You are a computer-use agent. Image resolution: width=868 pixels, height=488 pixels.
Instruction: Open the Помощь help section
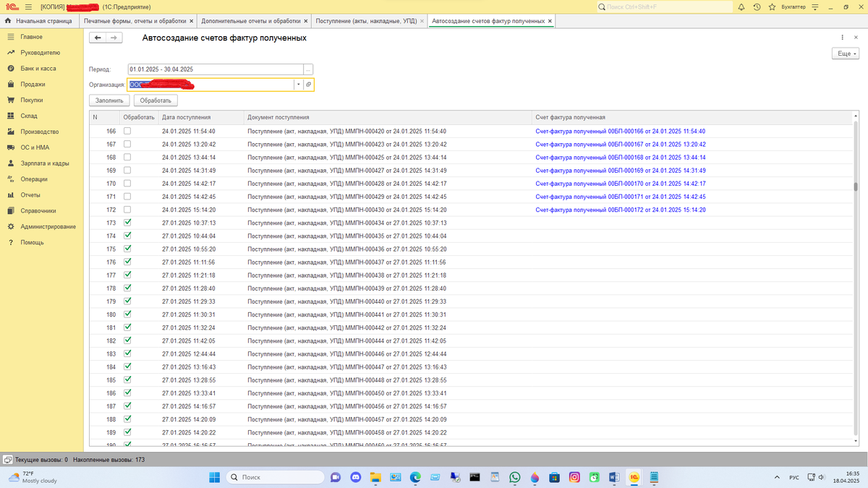click(x=32, y=243)
